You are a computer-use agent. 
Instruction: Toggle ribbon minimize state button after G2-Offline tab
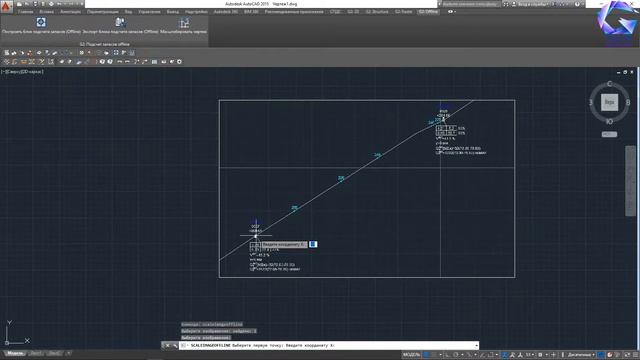tap(450, 12)
